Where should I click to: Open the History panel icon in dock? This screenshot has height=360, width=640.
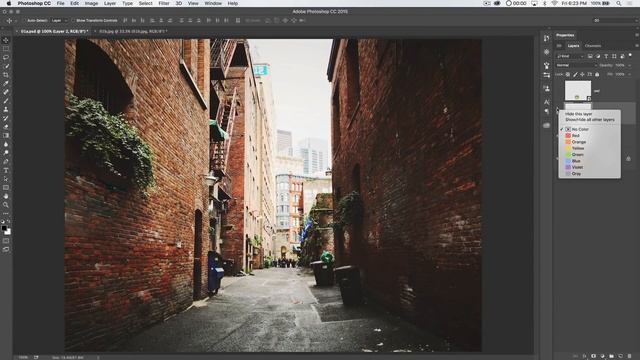coord(546,38)
